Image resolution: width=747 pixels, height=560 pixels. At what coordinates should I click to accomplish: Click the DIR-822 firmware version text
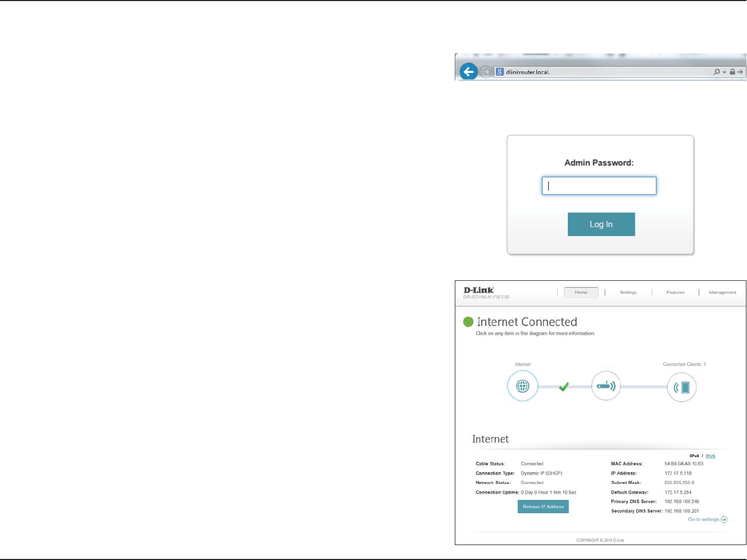click(486, 297)
